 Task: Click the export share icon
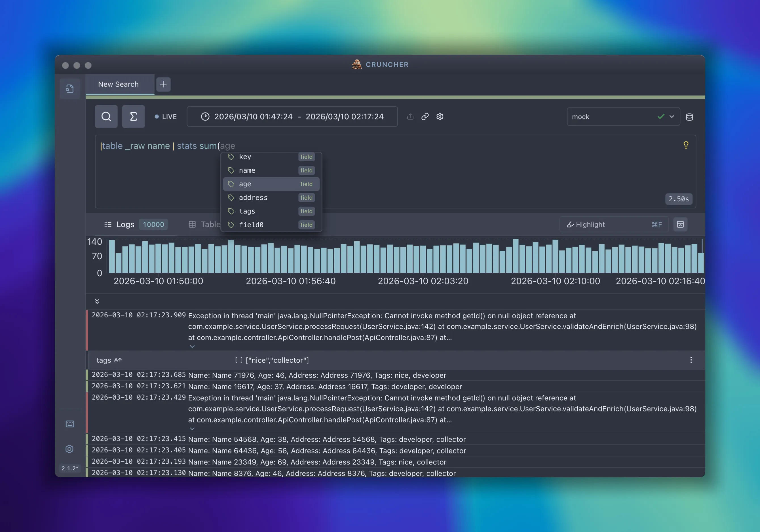(x=410, y=117)
